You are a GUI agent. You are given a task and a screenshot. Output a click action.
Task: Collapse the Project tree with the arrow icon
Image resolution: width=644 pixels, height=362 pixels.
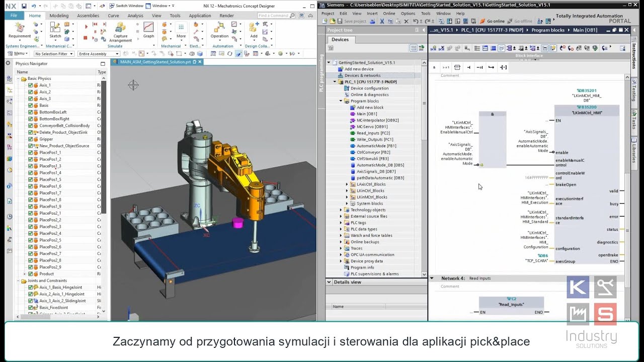pyautogui.click(x=423, y=30)
